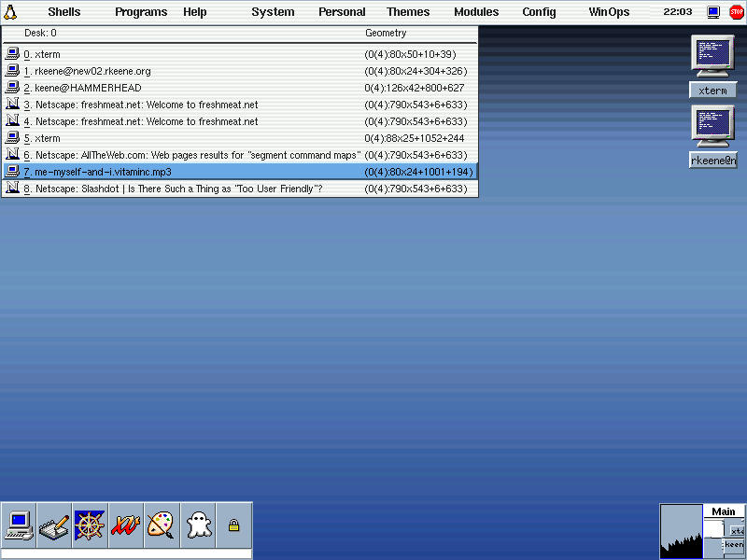Select the keen mini window in the pager
The height and width of the screenshot is (560, 747).
[x=734, y=545]
